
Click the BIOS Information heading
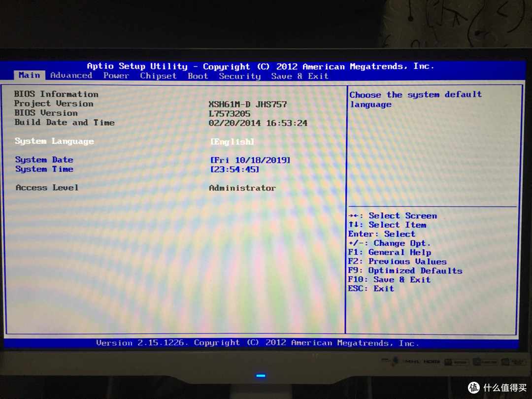click(x=56, y=94)
